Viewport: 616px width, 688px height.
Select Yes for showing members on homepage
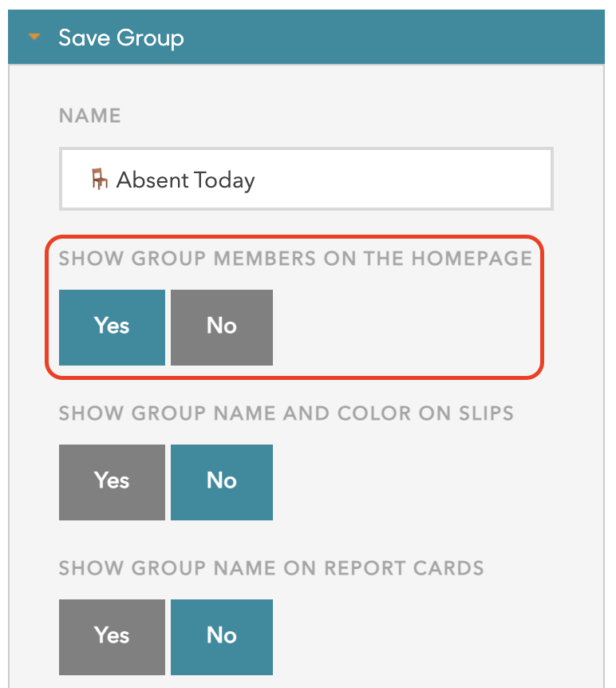click(x=112, y=326)
